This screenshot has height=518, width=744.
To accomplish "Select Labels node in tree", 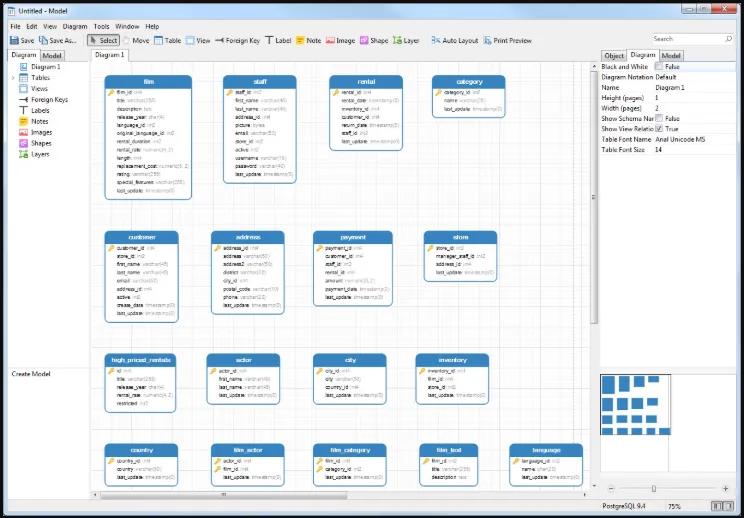I will click(x=34, y=111).
